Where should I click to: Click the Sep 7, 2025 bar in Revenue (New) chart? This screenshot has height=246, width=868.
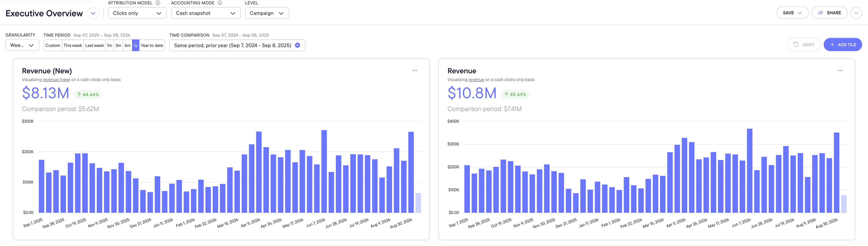coord(41,186)
